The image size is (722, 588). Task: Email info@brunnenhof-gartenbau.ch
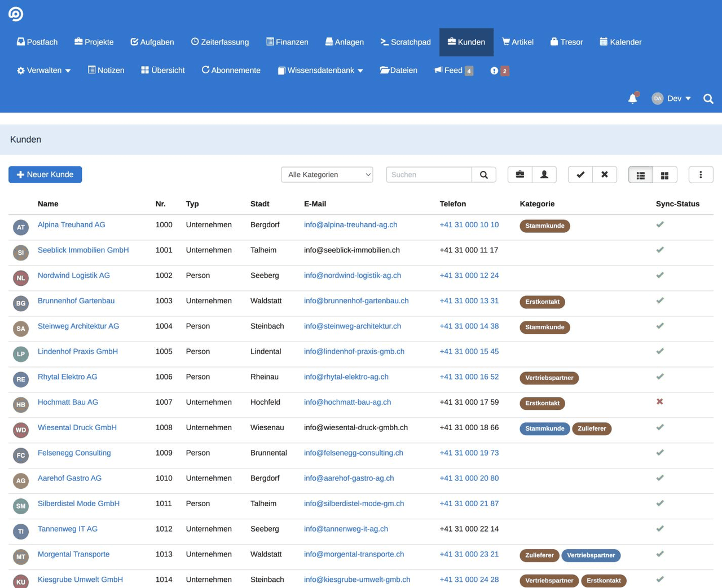[356, 300]
